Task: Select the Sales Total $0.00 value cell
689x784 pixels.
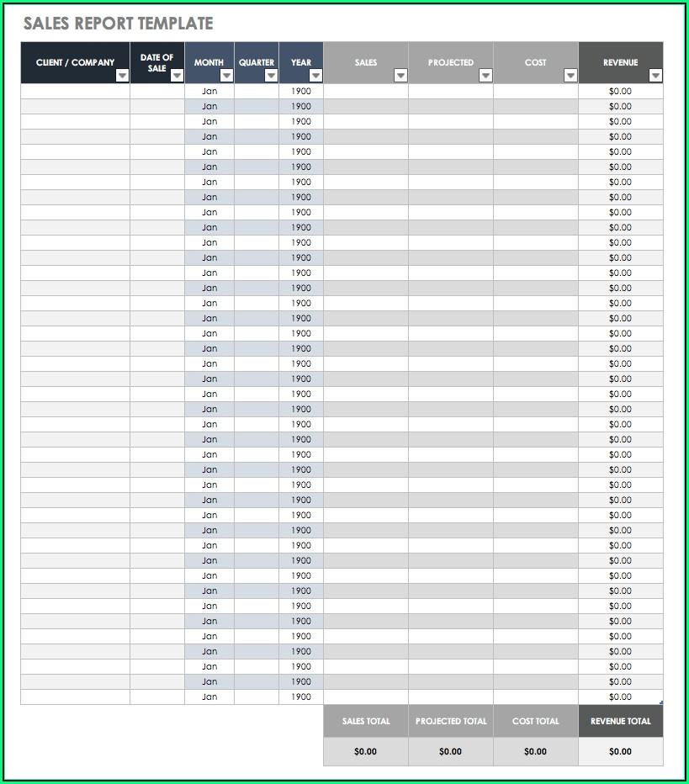Action: point(366,751)
